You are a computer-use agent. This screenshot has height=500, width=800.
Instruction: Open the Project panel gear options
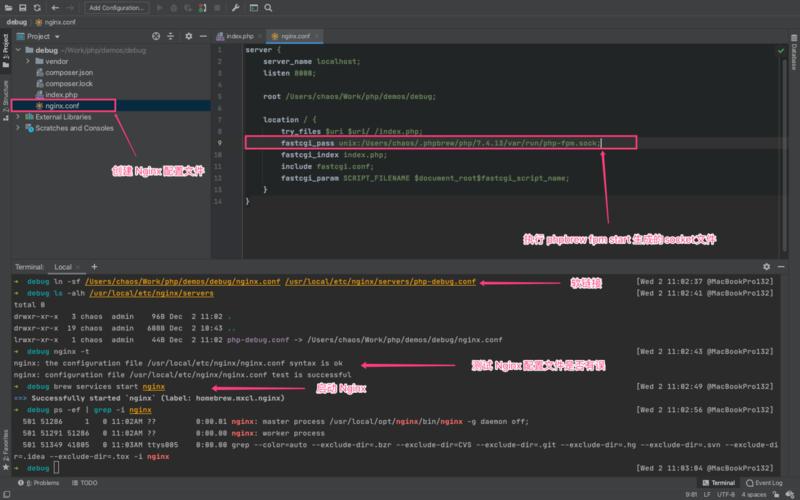(189, 36)
